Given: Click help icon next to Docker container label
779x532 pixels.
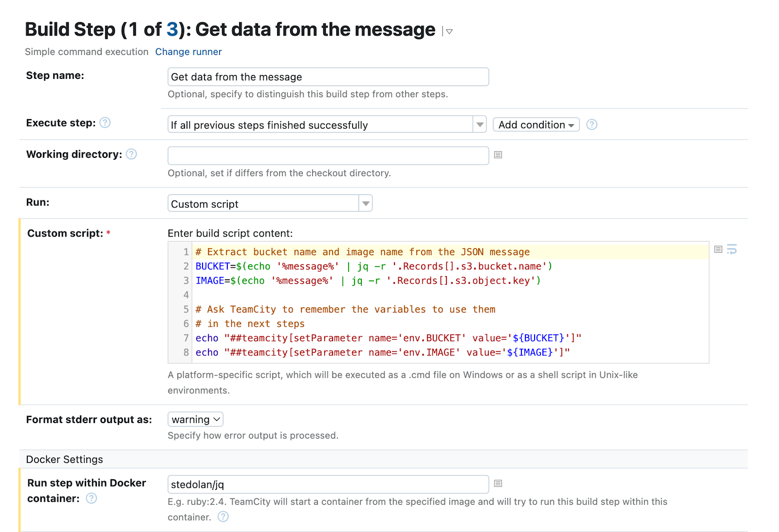Looking at the screenshot, I should [x=92, y=498].
